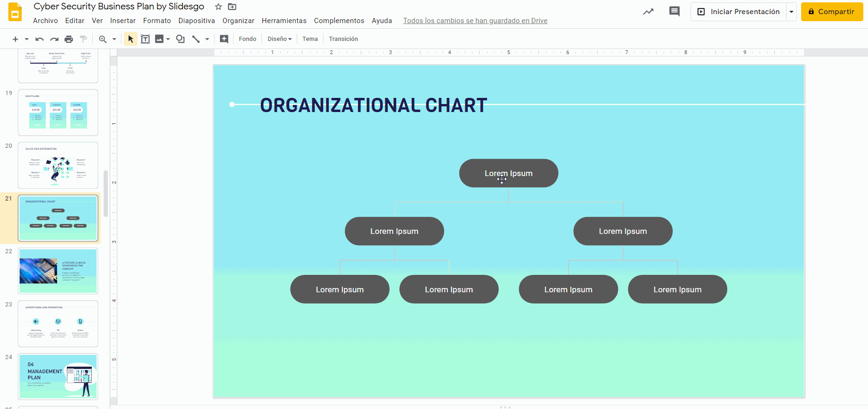Image resolution: width=868 pixels, height=409 pixels.
Task: Open the Diseño layout dropdown
Action: click(x=280, y=39)
